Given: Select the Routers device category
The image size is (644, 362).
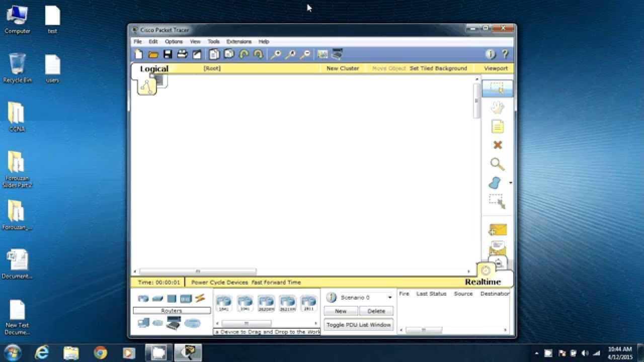Looking at the screenshot, I should [x=143, y=299].
